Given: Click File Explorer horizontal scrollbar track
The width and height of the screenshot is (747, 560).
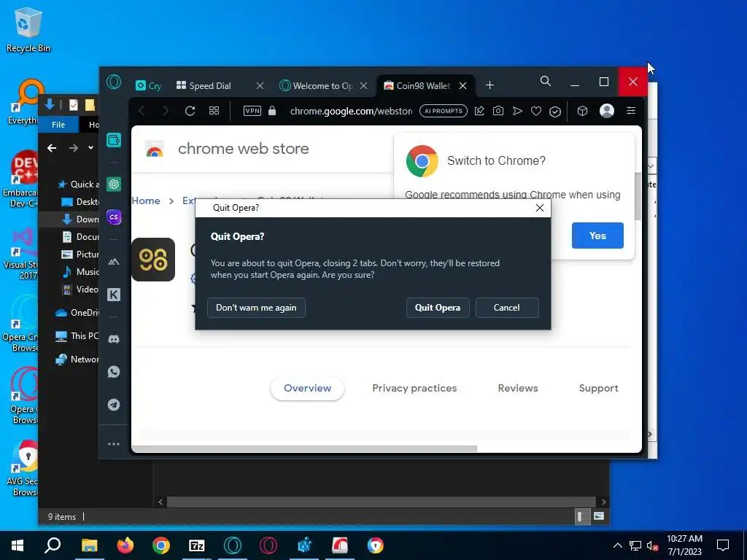Looking at the screenshot, I should point(381,502).
